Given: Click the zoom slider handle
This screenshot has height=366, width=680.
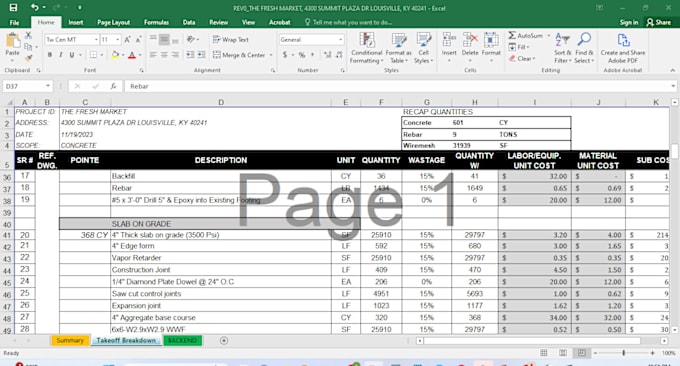Looking at the screenshot, I should pos(624,353).
